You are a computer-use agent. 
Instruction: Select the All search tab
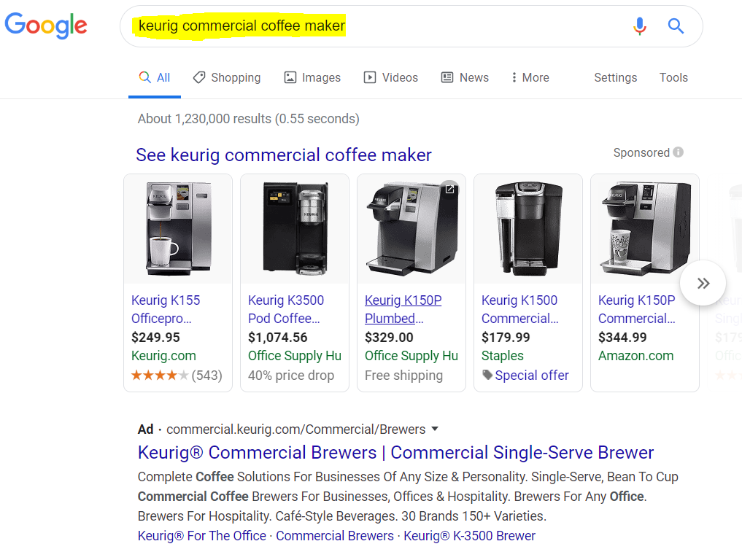click(x=154, y=77)
